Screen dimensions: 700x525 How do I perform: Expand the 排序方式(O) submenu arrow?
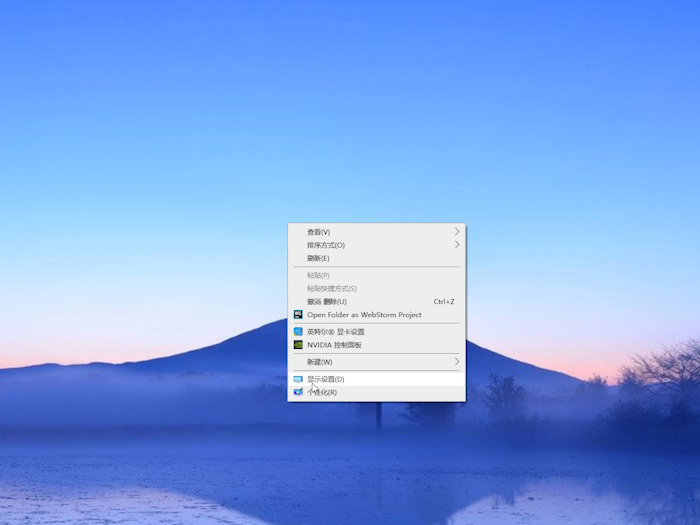[457, 245]
